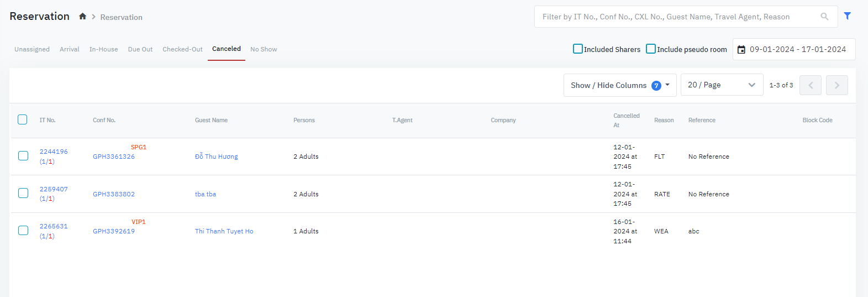Select the Canceled tab

click(x=227, y=49)
